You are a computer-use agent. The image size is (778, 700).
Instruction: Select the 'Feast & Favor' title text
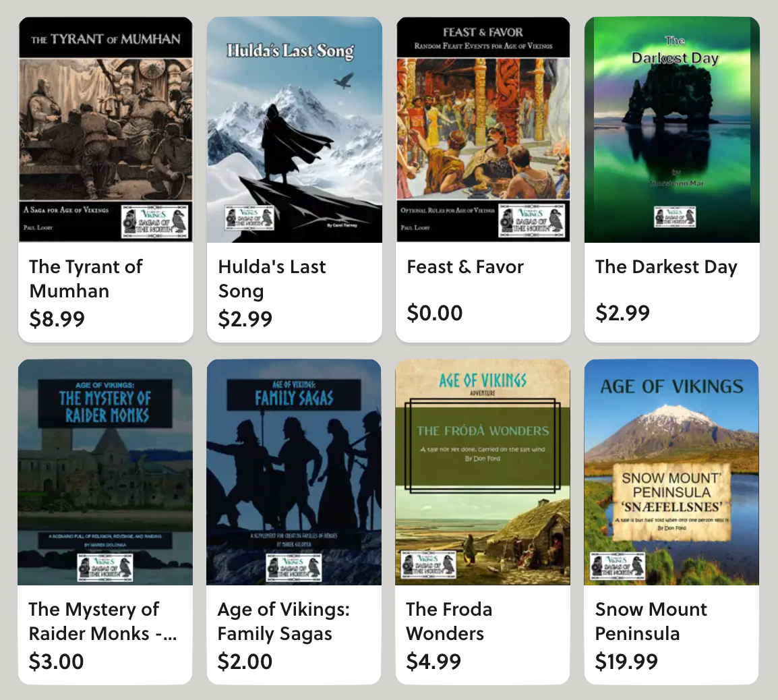coord(465,267)
